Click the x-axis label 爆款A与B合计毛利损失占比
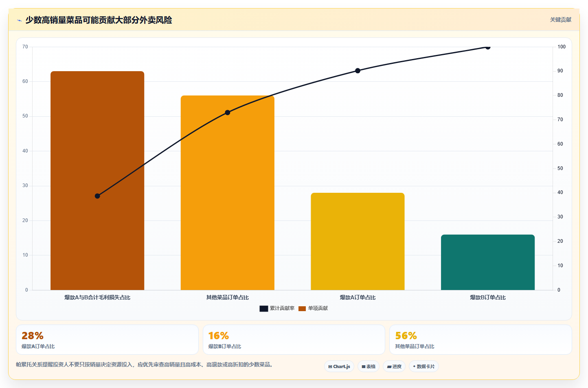Image resolution: width=588 pixels, height=388 pixels. click(97, 297)
